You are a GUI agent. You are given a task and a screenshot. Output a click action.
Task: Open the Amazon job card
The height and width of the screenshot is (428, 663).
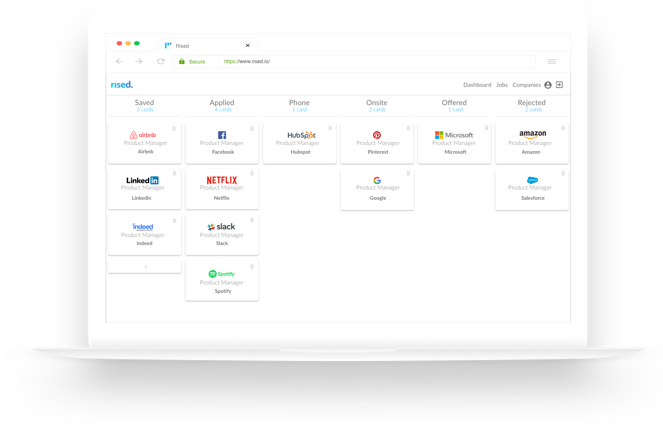[531, 143]
